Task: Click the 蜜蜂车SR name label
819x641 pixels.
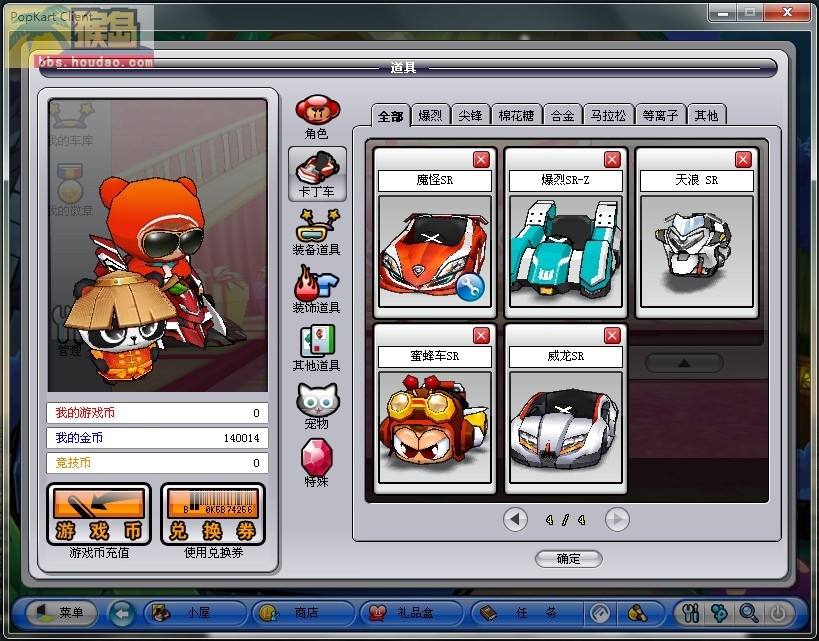Action: click(435, 356)
